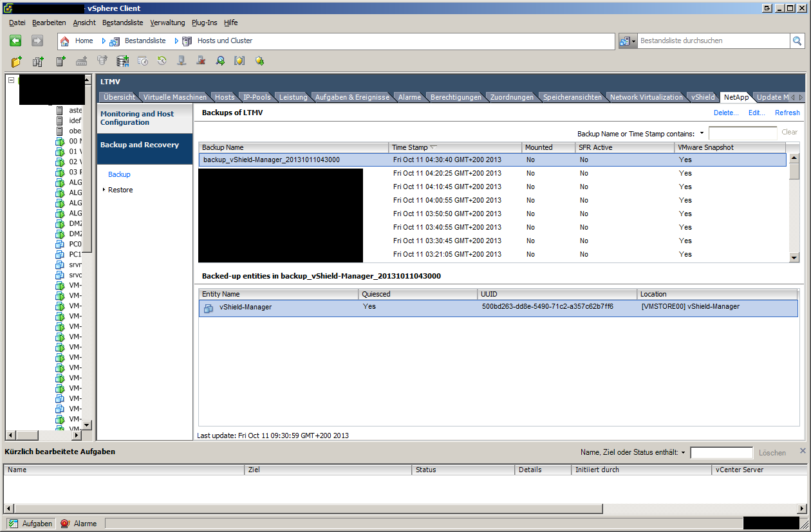The height and width of the screenshot is (532, 811).
Task: Click the host icon next to 'aste'
Action: (x=61, y=110)
